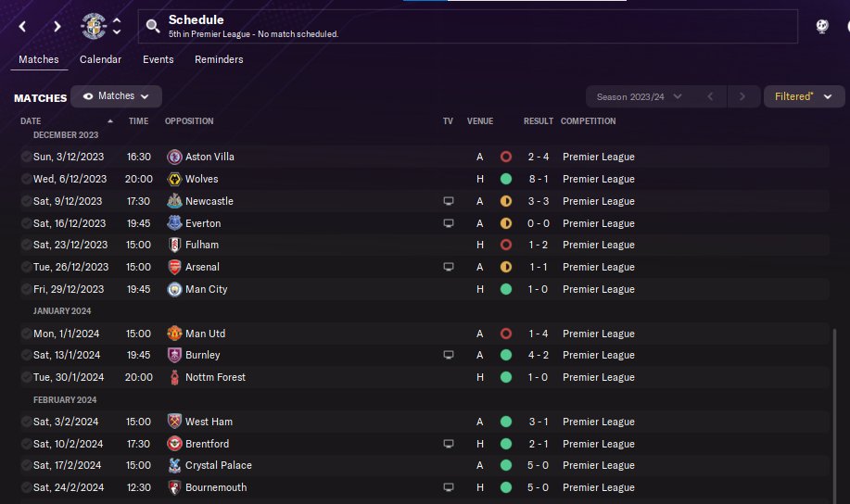
Task: Switch to the Calendar tab
Action: pos(100,59)
